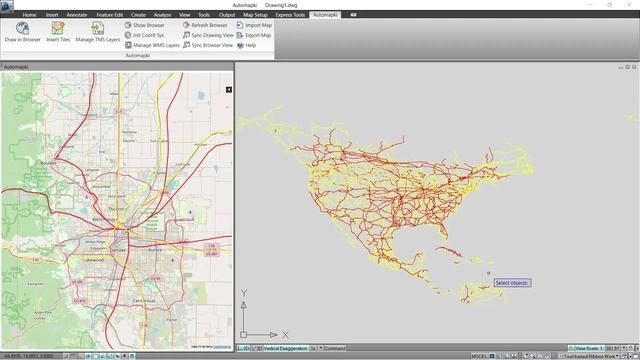Open the Home ribbon tab
This screenshot has width=640, height=360.
[x=29, y=15]
